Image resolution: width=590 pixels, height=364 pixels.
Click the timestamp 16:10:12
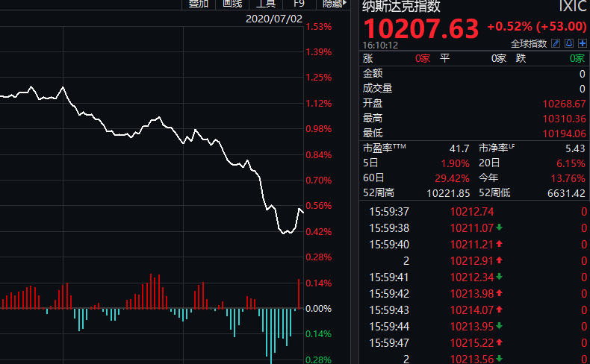(380, 45)
